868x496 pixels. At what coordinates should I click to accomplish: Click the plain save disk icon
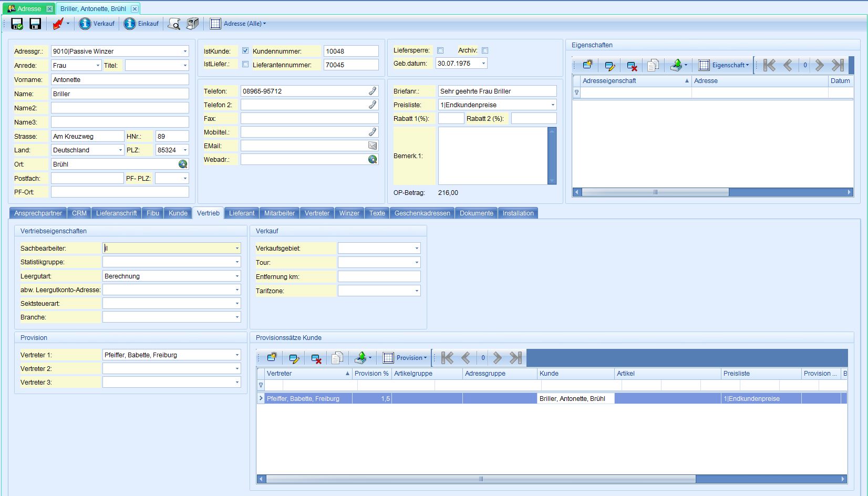35,24
